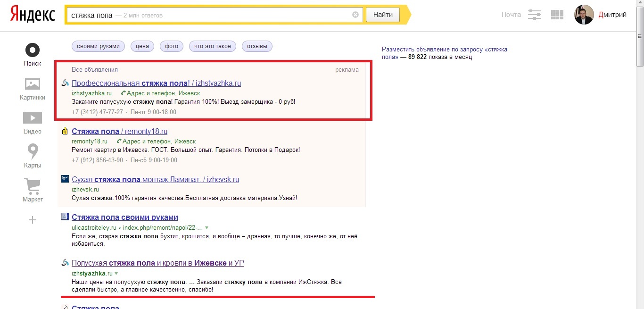This screenshot has height=309, width=644.
Task: Add more services with plus icon
Action: pyautogui.click(x=33, y=220)
